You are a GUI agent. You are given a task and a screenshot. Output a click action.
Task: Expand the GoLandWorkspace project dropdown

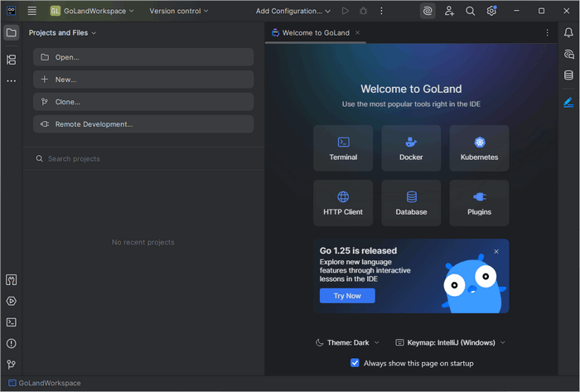point(92,12)
